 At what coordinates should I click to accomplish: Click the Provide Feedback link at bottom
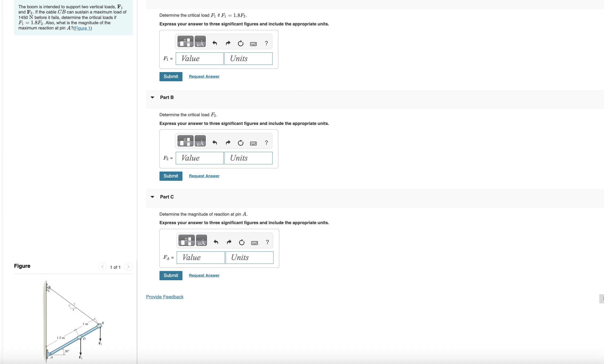tap(164, 296)
